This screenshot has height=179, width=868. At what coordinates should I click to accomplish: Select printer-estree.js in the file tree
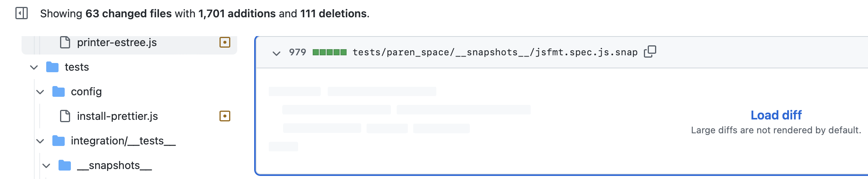(x=117, y=42)
